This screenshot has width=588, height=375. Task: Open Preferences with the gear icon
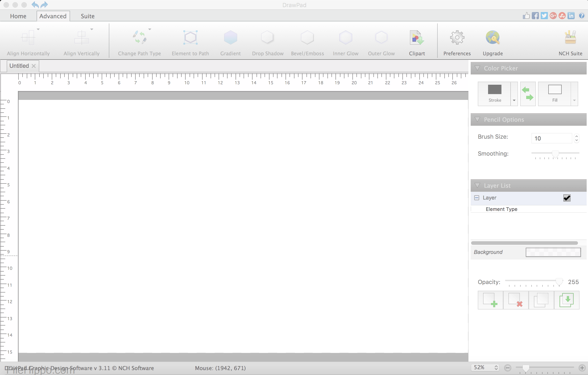click(457, 38)
